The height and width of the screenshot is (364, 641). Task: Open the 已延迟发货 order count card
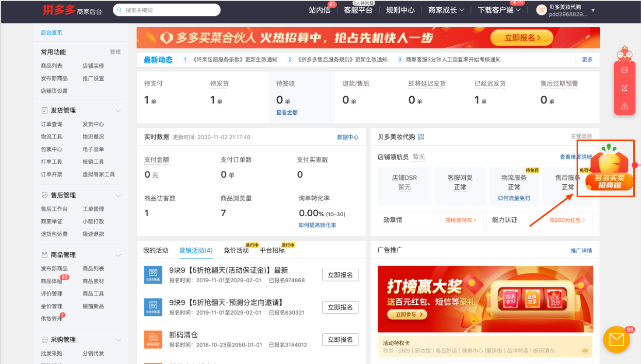(x=500, y=97)
